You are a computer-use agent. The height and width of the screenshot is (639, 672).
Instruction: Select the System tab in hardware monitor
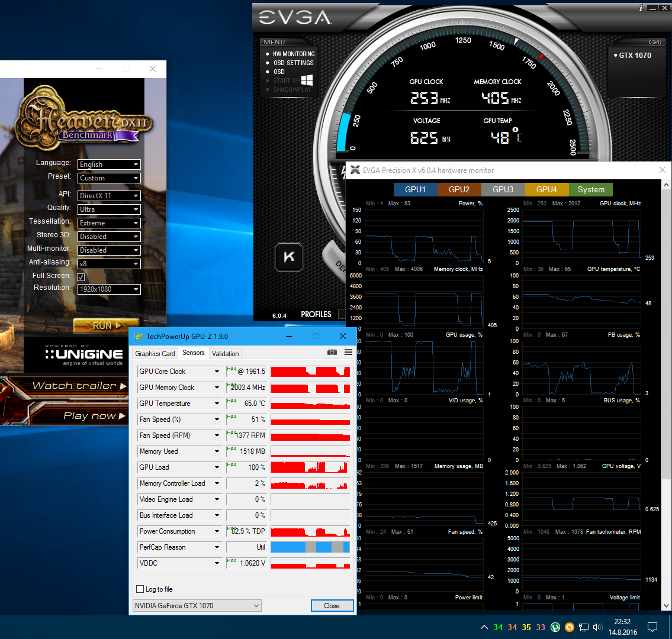tap(590, 189)
